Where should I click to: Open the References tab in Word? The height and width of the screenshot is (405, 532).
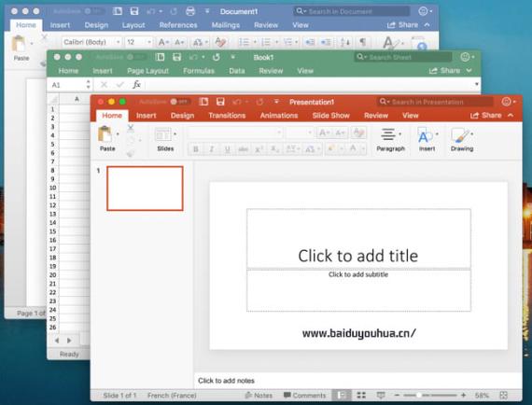coord(178,25)
